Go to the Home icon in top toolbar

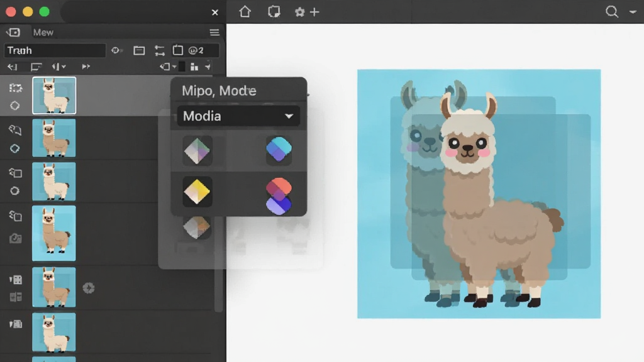click(x=245, y=11)
